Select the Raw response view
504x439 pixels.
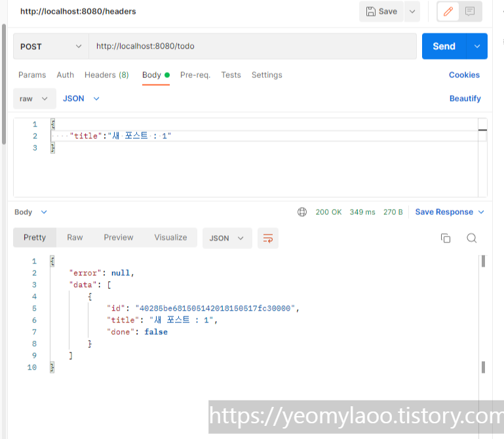[75, 237]
